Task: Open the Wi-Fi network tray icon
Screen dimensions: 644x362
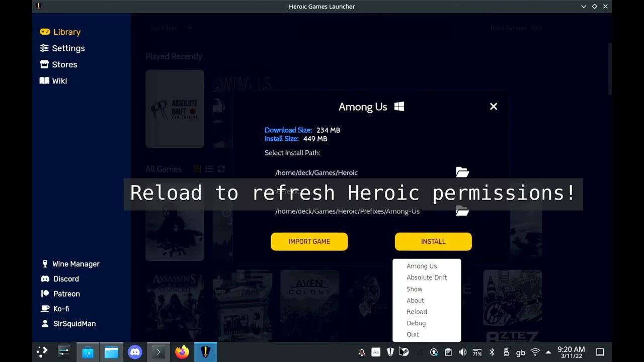Action: click(x=535, y=352)
